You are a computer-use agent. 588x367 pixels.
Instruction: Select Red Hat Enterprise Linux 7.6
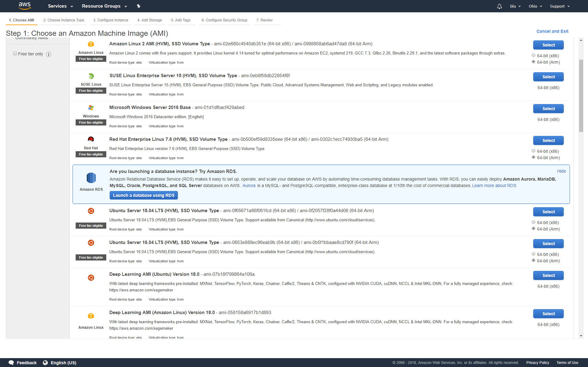[548, 140]
